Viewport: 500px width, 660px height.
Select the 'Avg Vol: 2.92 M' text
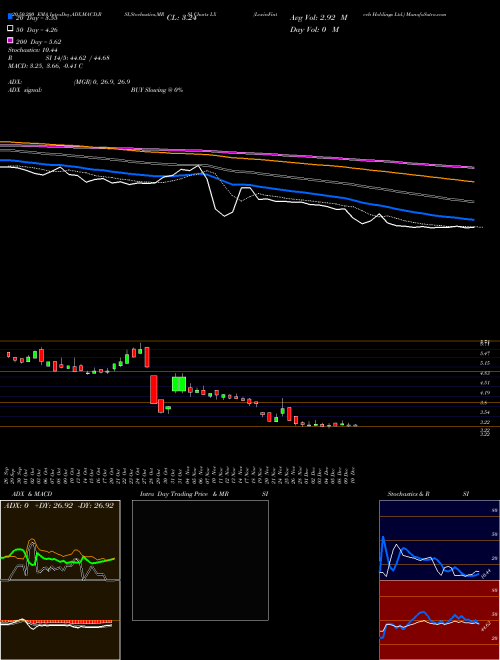pos(319,18)
